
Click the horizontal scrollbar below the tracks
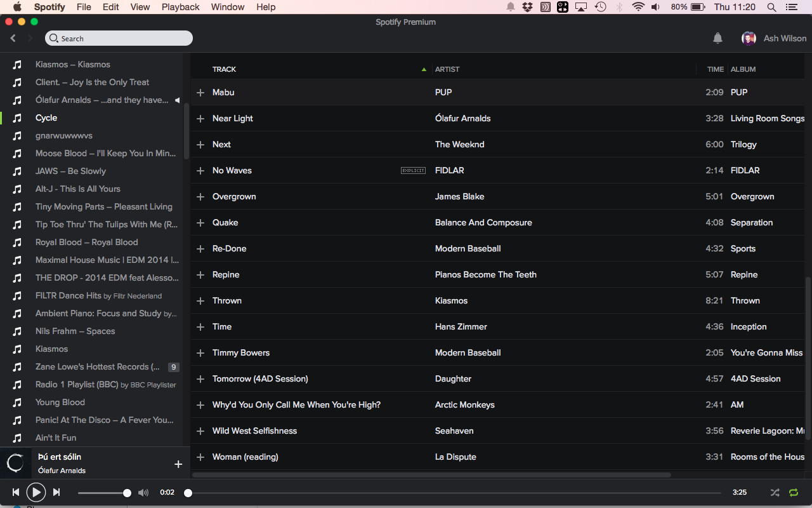coord(431,475)
